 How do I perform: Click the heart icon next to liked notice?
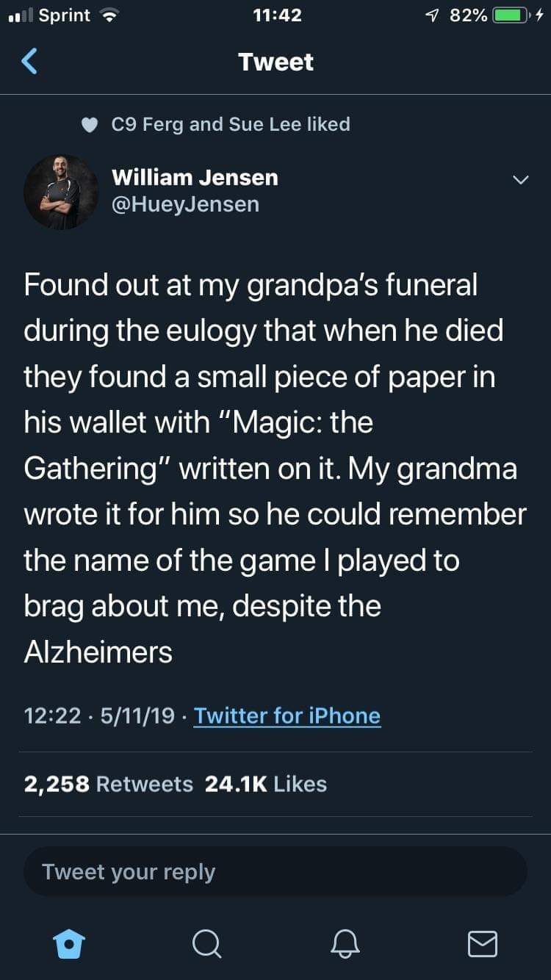pos(89,124)
